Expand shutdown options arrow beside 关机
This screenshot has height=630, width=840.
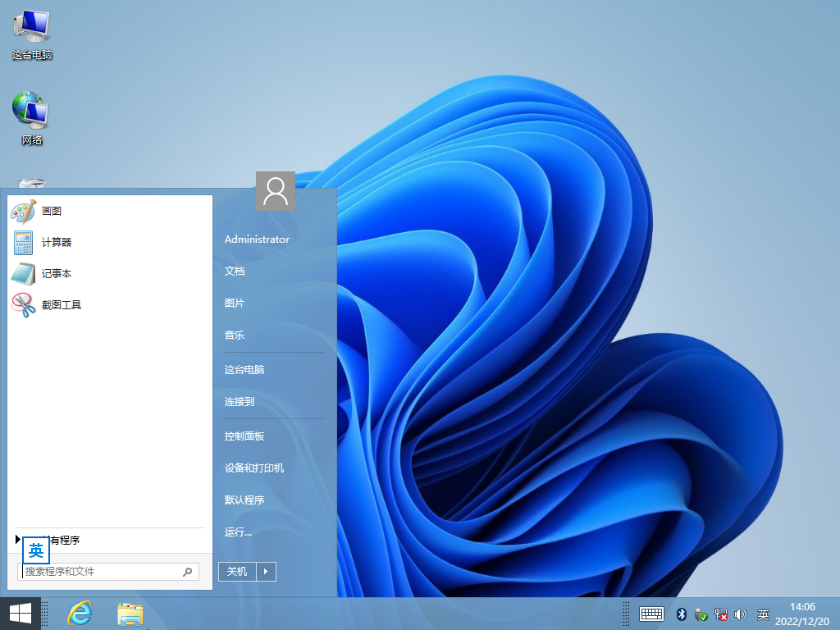(267, 572)
